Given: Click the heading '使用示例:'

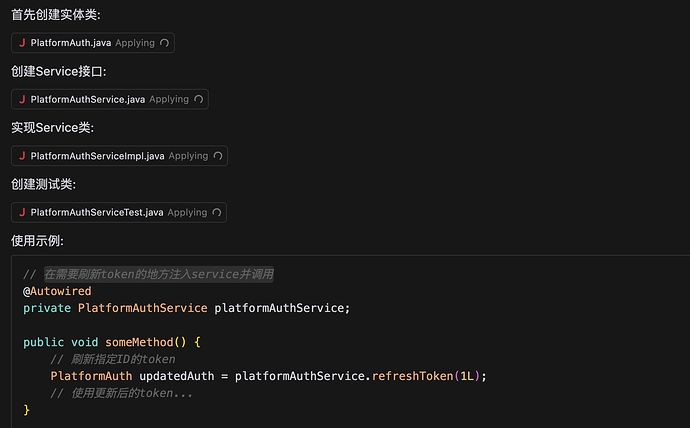Looking at the screenshot, I should pos(37,241).
